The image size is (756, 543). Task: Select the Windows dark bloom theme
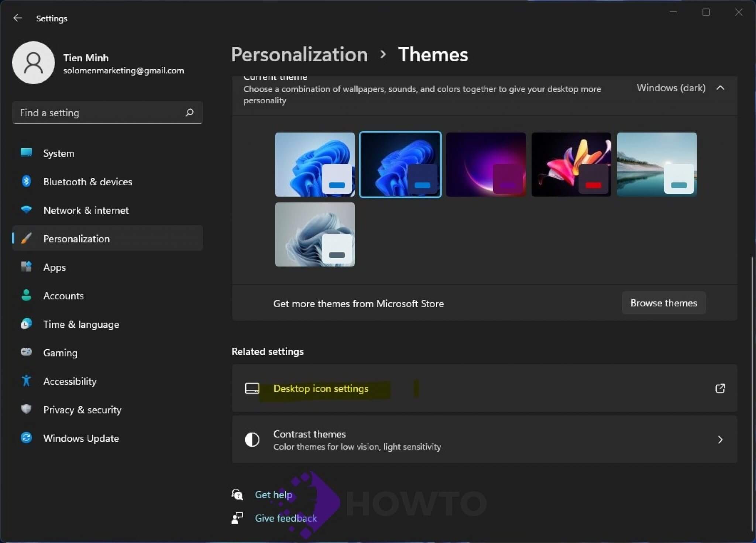click(401, 165)
